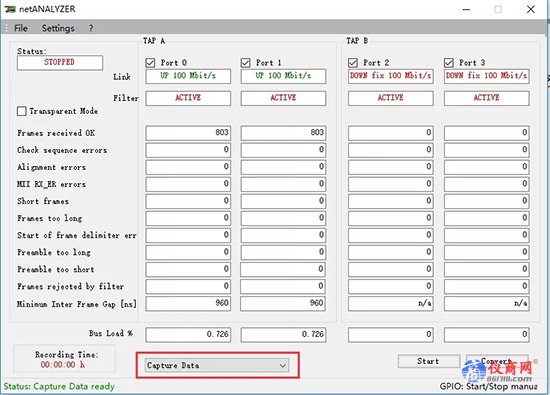Uncheck the Port 0 checkbox
This screenshot has height=395, width=550.
coord(150,63)
